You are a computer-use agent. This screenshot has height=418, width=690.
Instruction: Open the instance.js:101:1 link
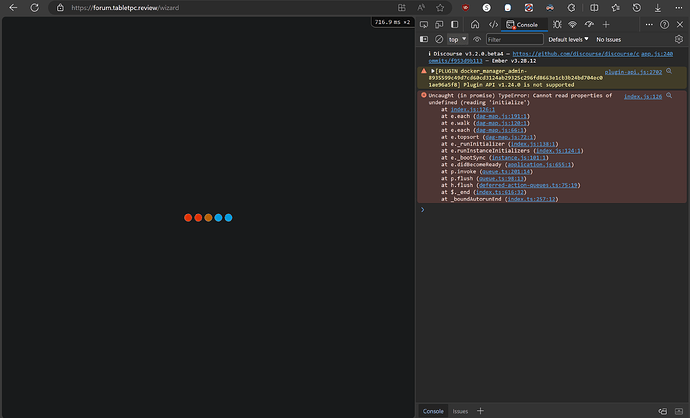518,158
